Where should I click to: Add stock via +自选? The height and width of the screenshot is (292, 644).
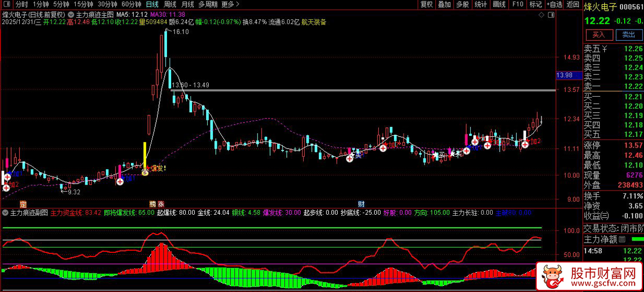tap(554, 4)
